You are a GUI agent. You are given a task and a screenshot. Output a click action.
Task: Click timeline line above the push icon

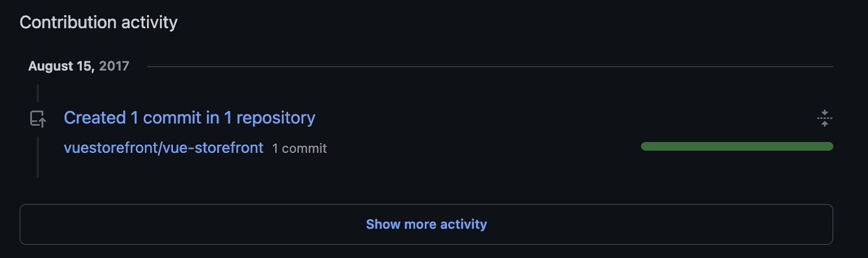[38, 93]
